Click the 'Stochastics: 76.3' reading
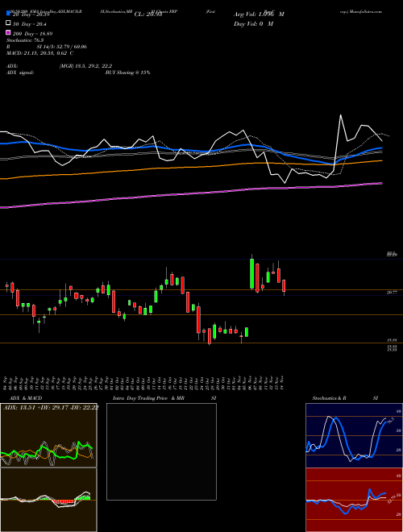Image resolution: width=403 pixels, height=532 pixels. tap(25, 40)
